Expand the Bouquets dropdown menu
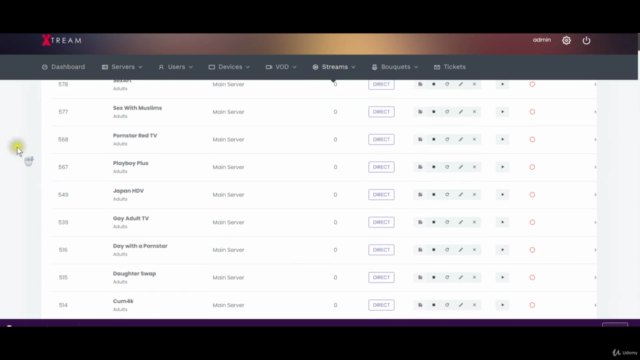Viewport: 640px width, 360px height. point(395,67)
